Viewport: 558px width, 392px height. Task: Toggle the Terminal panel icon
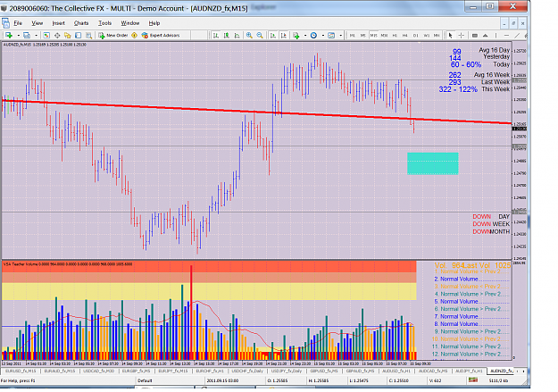pos(78,35)
